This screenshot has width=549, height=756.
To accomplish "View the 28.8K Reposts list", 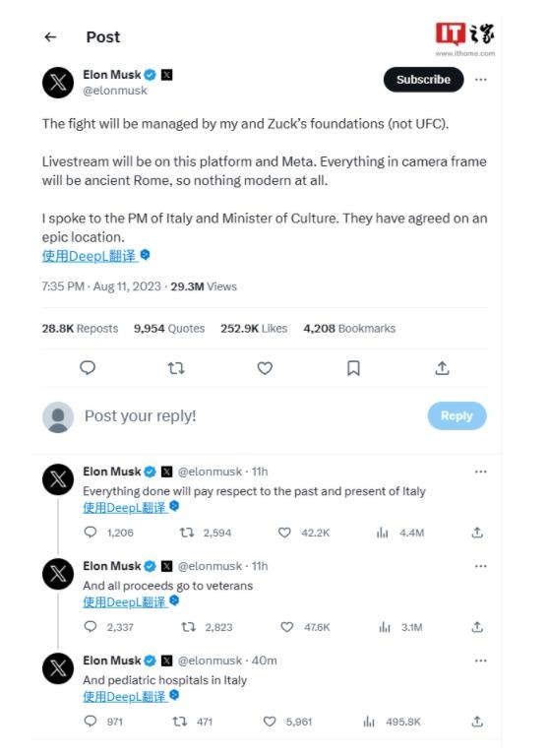I will (80, 329).
